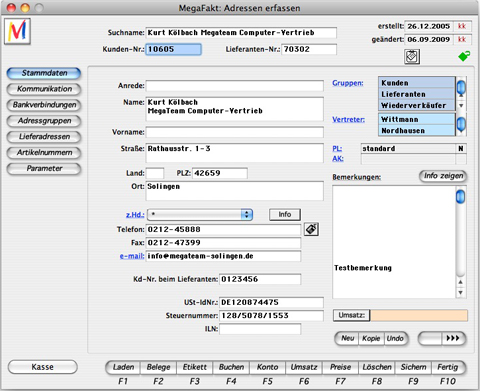Click the Telefon field

[223, 229]
